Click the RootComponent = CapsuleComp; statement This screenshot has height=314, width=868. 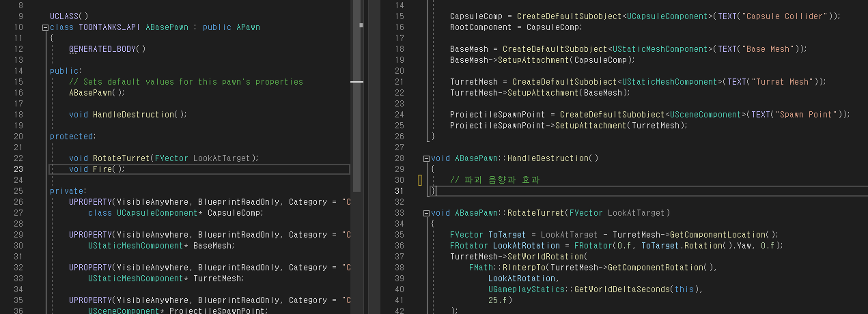pyautogui.click(x=516, y=27)
